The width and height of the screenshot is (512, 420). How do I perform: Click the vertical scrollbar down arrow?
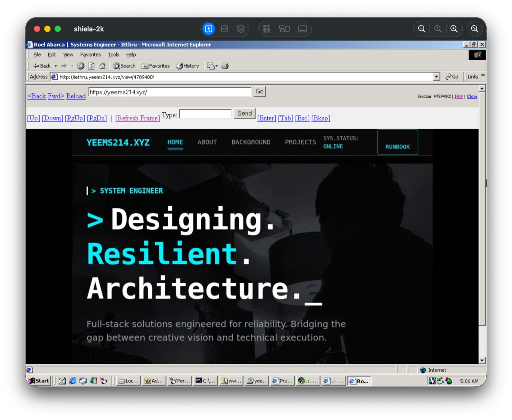point(482,360)
